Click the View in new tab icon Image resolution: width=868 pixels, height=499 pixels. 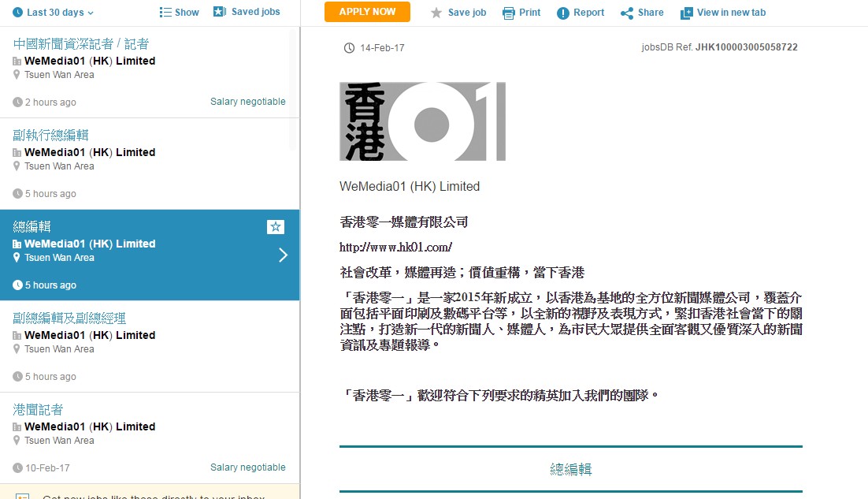point(686,13)
